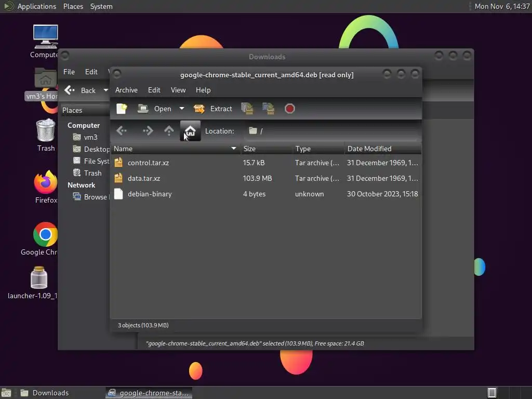Sort by the Type column header
The height and width of the screenshot is (399, 532).
pyautogui.click(x=318, y=149)
